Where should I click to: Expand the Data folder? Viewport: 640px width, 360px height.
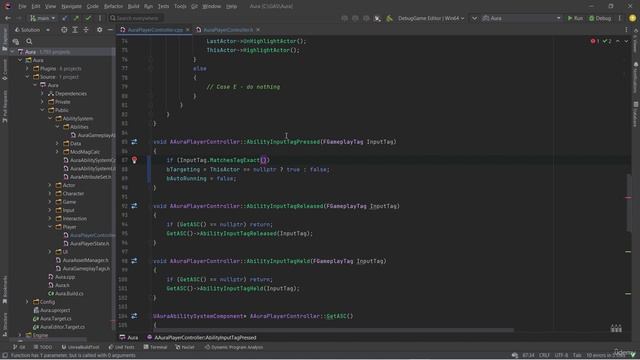coord(58,143)
